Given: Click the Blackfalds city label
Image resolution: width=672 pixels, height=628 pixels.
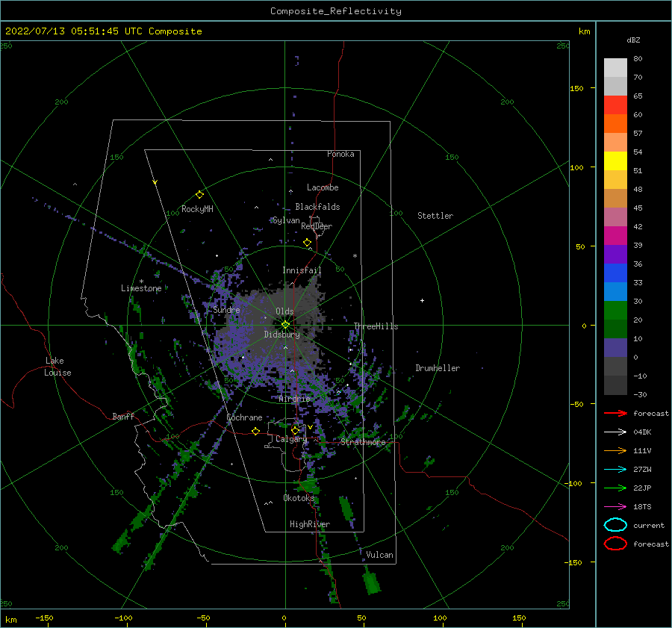Looking at the screenshot, I should (317, 207).
